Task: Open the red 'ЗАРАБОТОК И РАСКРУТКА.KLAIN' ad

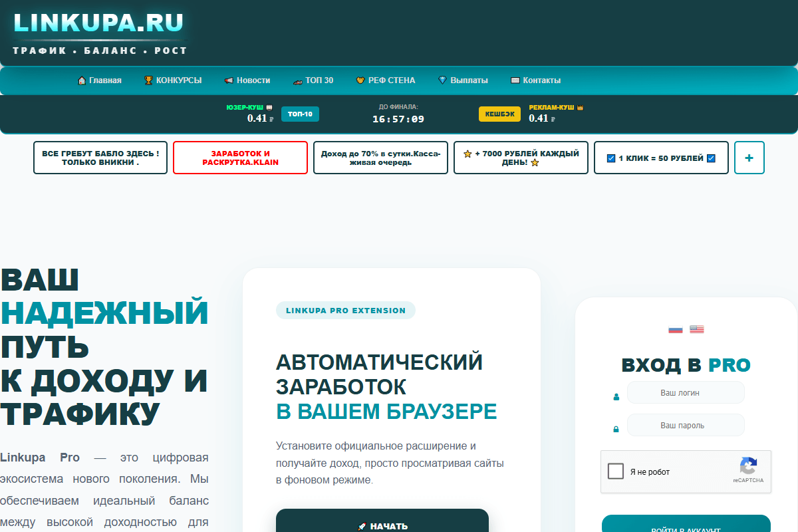Action: (240, 158)
